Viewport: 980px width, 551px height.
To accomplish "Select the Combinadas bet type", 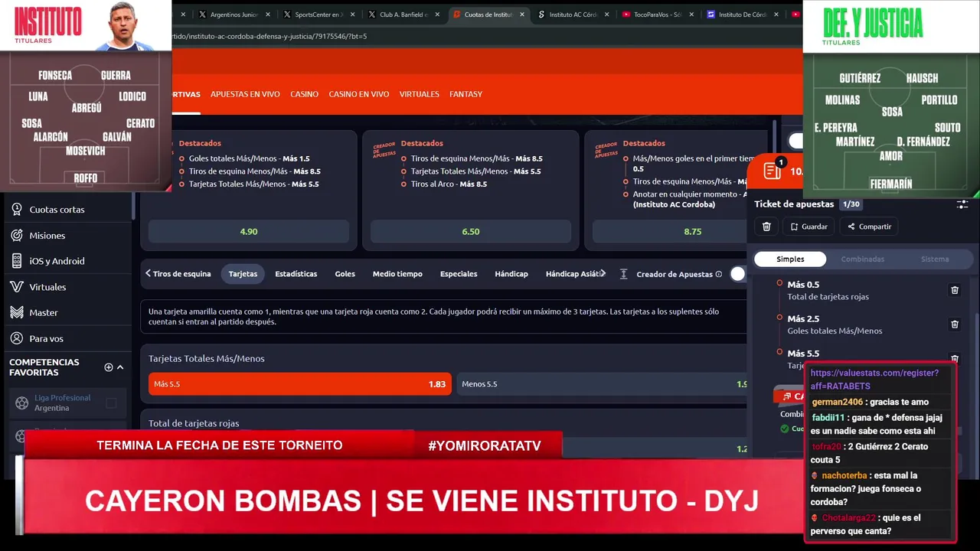I will coord(863,259).
